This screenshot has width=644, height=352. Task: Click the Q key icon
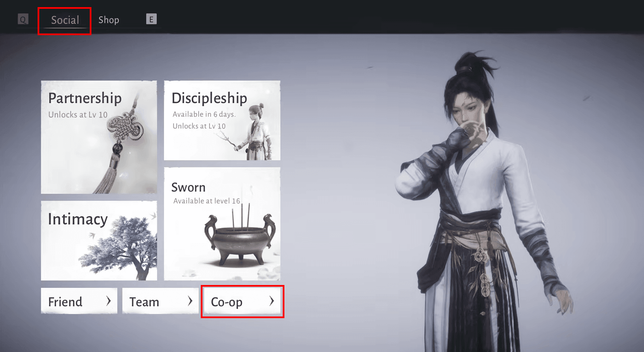(x=23, y=19)
